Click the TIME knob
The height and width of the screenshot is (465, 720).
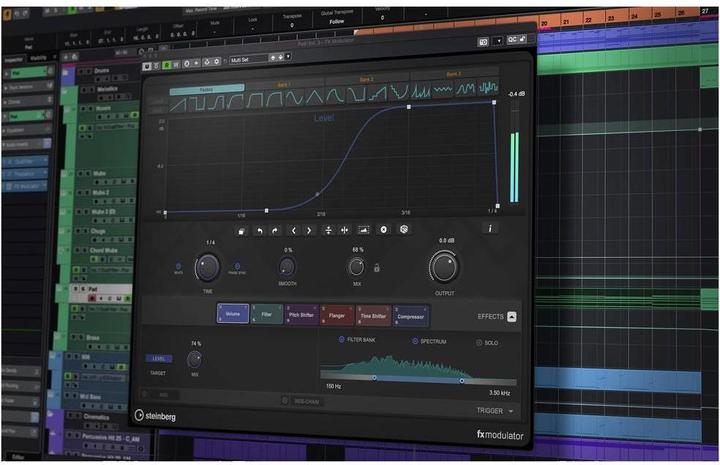207,267
